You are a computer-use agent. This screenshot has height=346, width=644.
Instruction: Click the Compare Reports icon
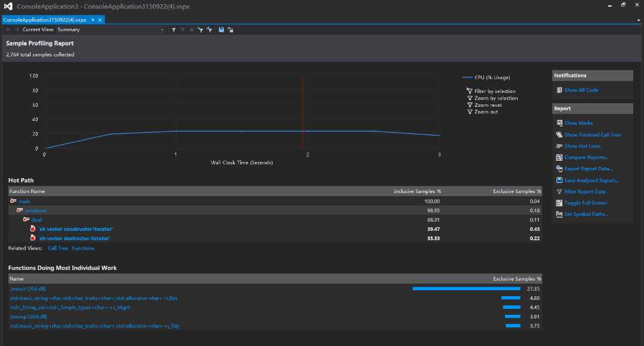coord(559,157)
